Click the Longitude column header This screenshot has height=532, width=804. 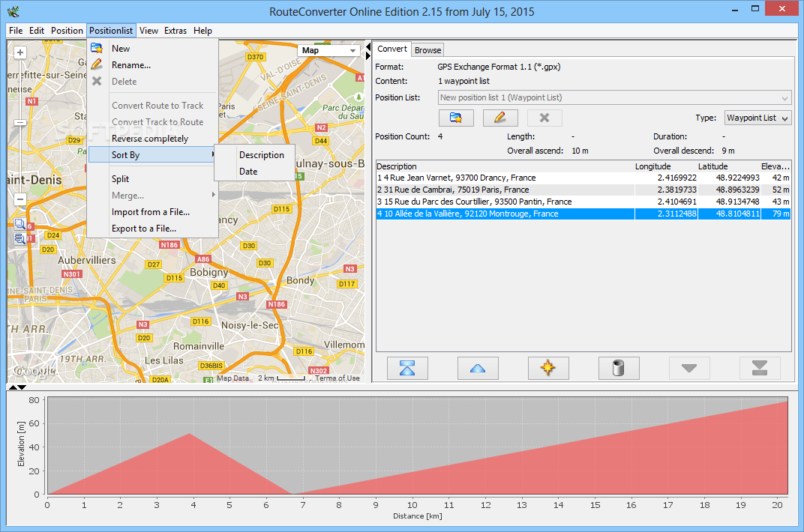(x=665, y=166)
